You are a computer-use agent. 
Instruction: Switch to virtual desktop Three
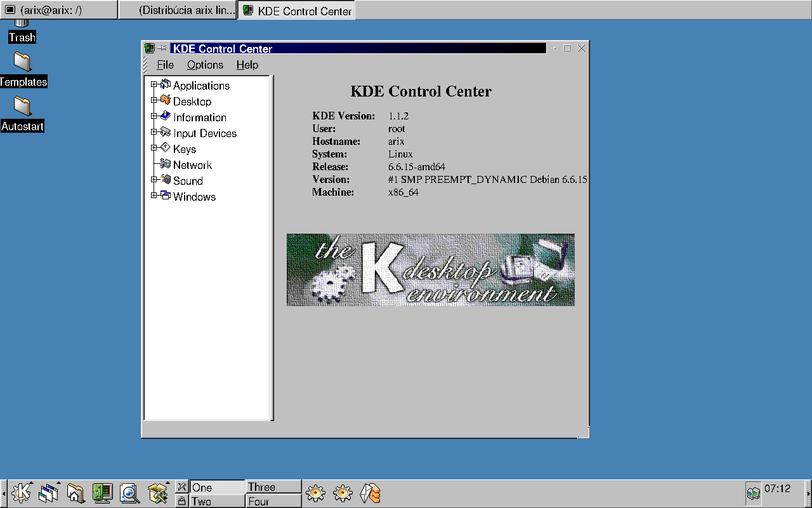tap(273, 487)
